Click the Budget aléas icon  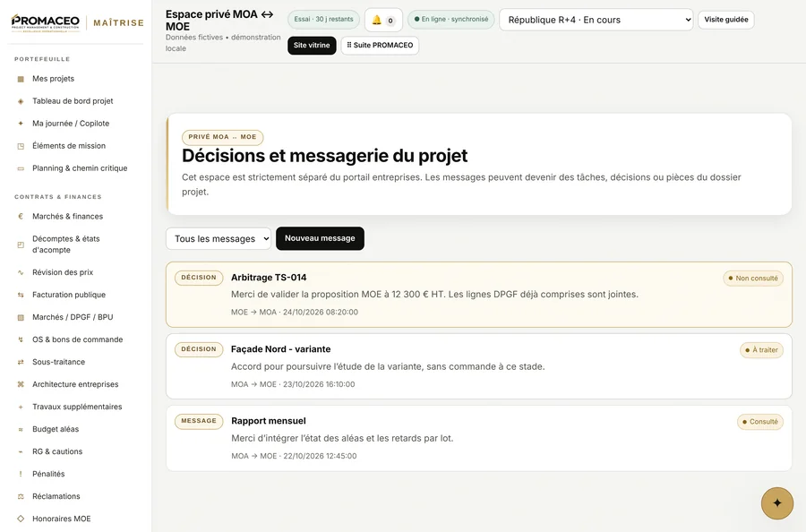tap(21, 429)
